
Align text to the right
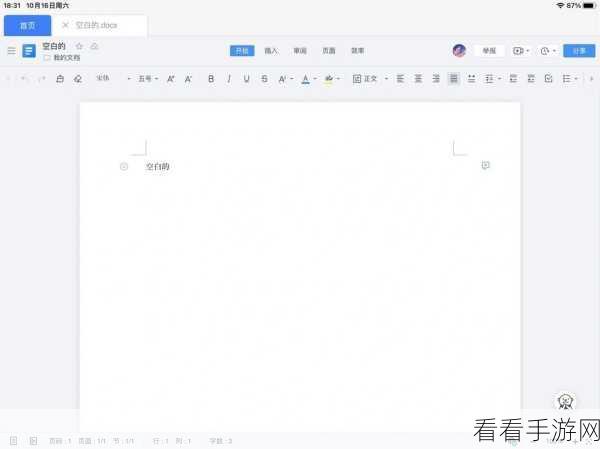click(436, 79)
